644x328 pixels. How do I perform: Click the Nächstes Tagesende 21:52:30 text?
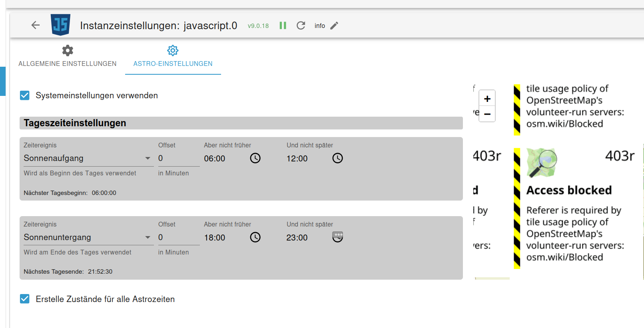pos(68,272)
